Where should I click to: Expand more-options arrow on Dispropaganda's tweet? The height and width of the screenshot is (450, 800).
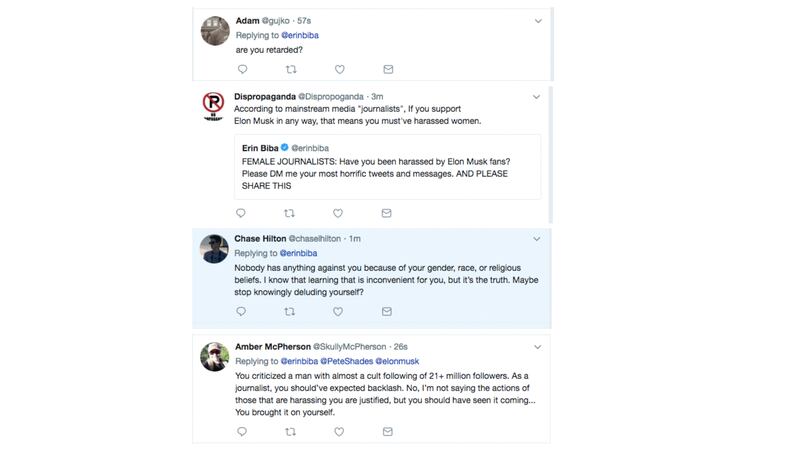point(537,97)
